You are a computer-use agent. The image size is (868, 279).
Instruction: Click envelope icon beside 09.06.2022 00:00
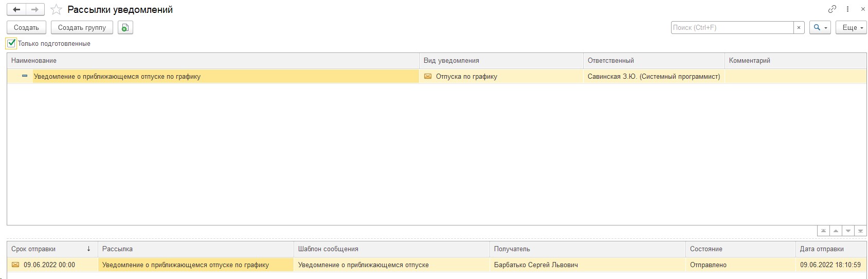15,265
